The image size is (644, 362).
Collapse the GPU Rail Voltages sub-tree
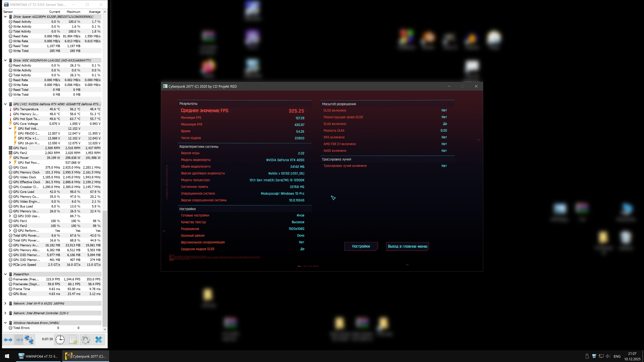click(x=10, y=129)
